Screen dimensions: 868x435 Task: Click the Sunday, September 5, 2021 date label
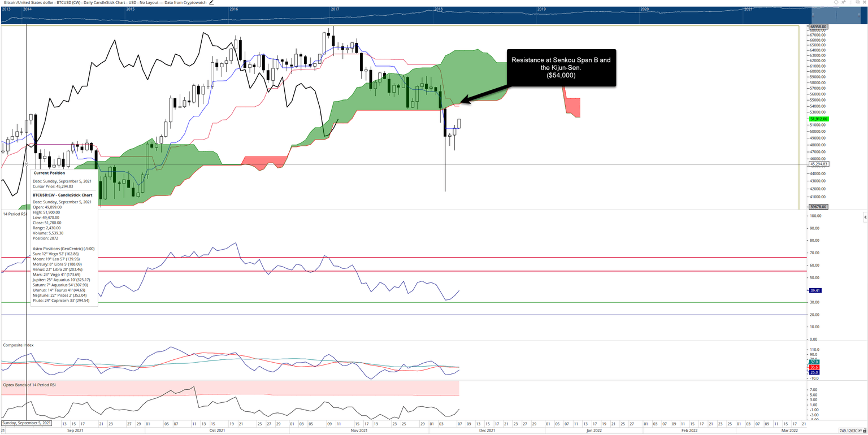point(27,423)
